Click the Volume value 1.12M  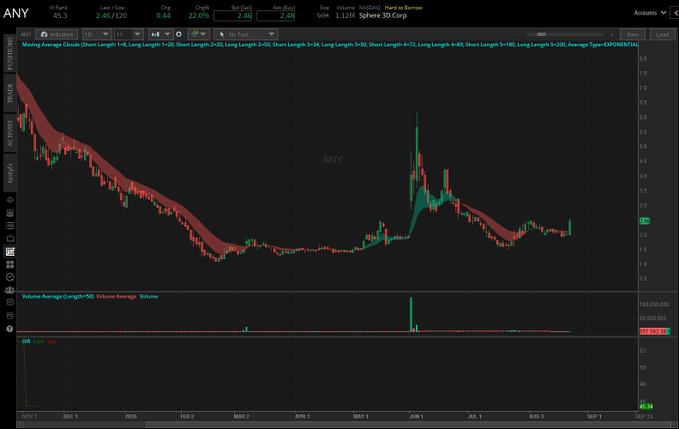(345, 16)
